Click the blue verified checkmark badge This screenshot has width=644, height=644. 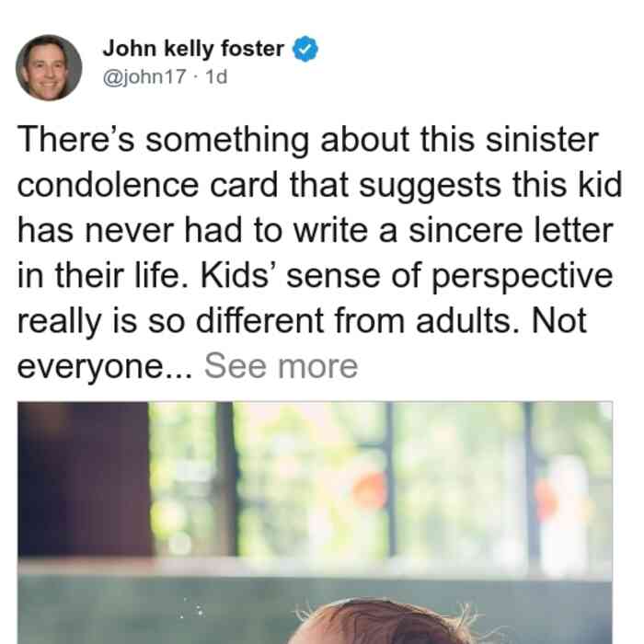[305, 49]
